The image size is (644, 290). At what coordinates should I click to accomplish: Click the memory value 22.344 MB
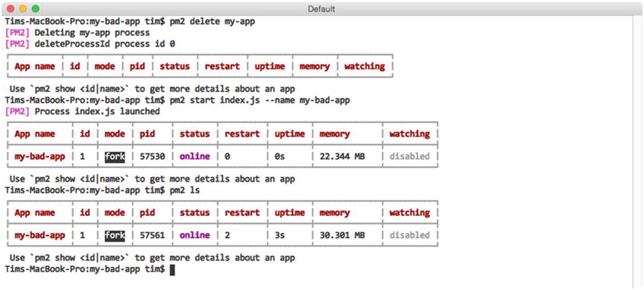[x=342, y=156]
